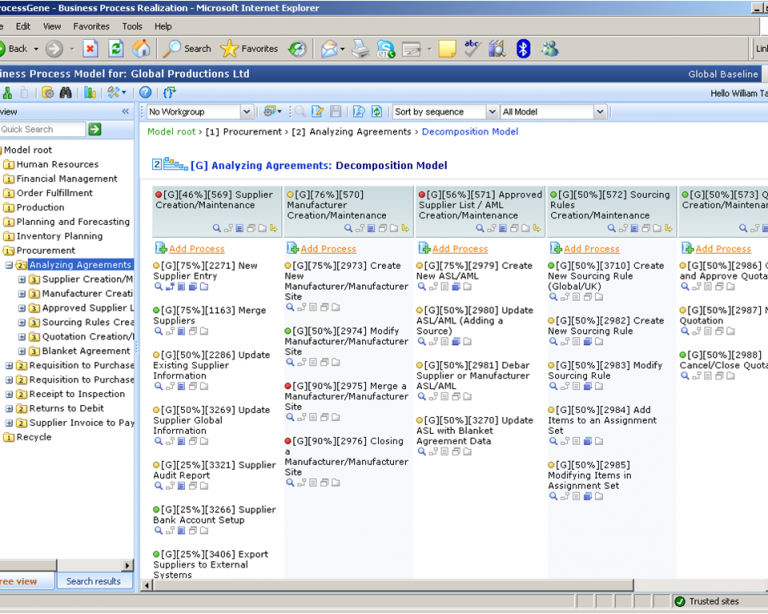The image size is (768, 614).
Task: Click the browser Refresh icon
Action: 116,48
